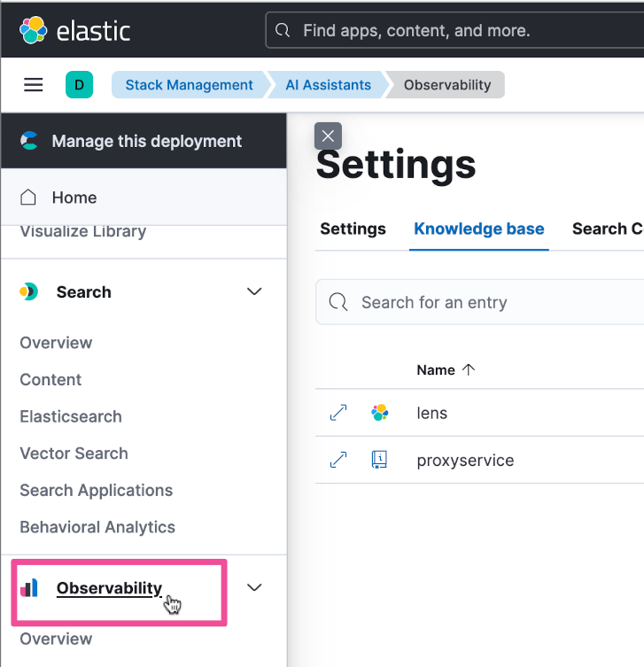Image resolution: width=644 pixels, height=667 pixels.
Task: Open Stack Management breadcrumb
Action: click(x=189, y=85)
